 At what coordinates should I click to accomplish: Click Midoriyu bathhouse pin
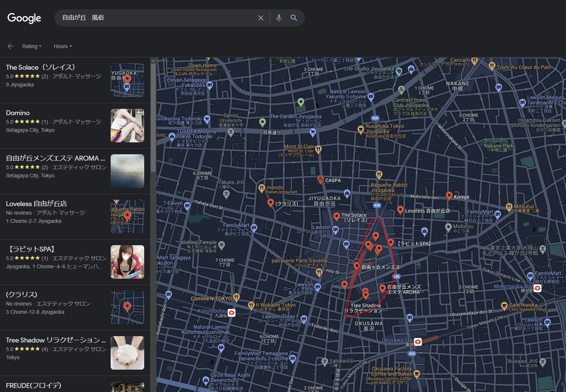tap(448, 227)
